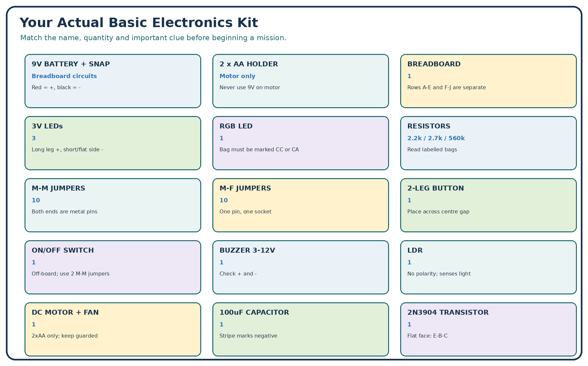The image size is (588, 366).
Task: Click the M-F JUMPERS card
Action: 301,205
